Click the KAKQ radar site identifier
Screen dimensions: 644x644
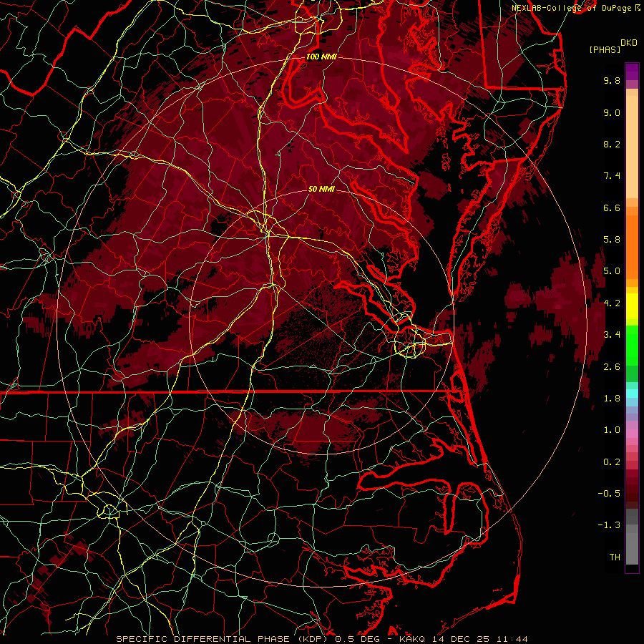[x=411, y=639]
